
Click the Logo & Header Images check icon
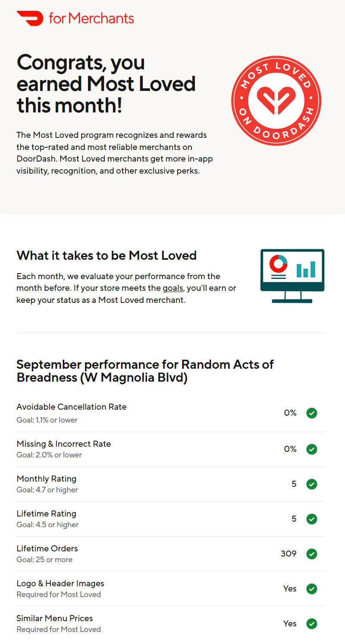tap(312, 589)
